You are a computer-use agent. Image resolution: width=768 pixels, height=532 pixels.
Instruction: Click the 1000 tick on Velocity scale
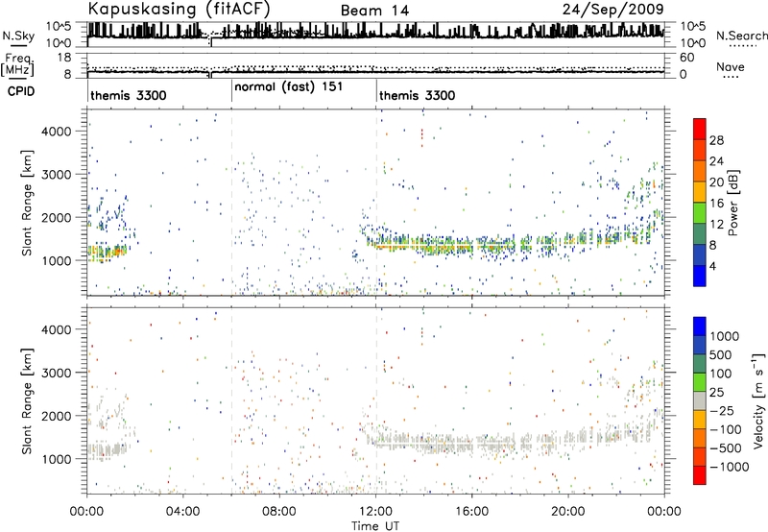tap(725, 336)
